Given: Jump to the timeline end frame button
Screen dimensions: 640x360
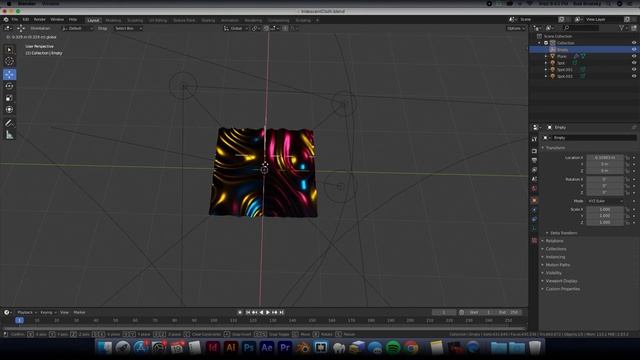Looking at the screenshot, I should [x=282, y=312].
